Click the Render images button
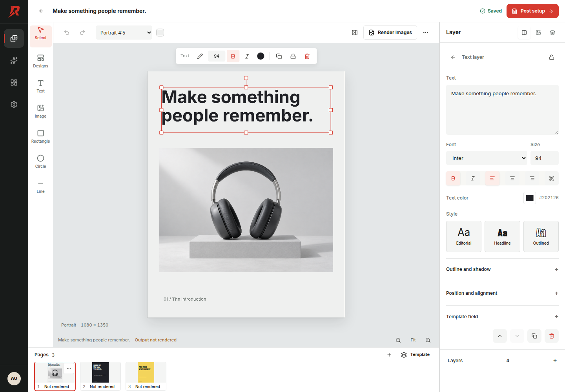Screen dimensions: 565x392 (390, 33)
